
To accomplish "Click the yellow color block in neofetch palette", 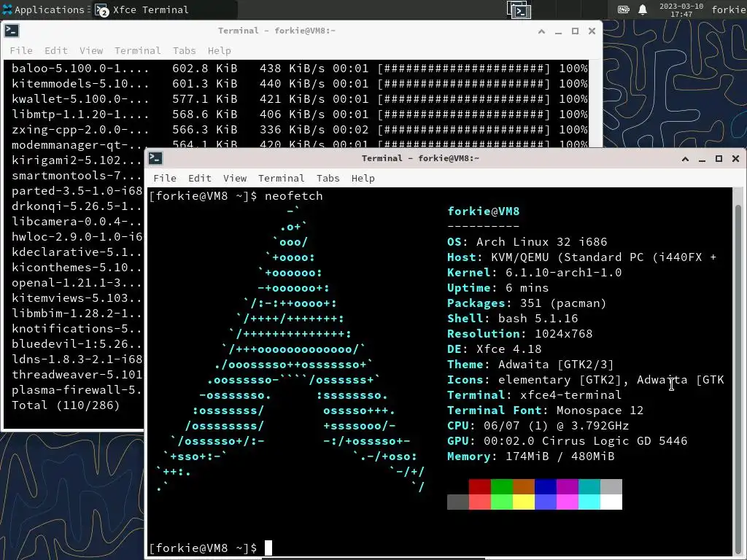I will [524, 502].
